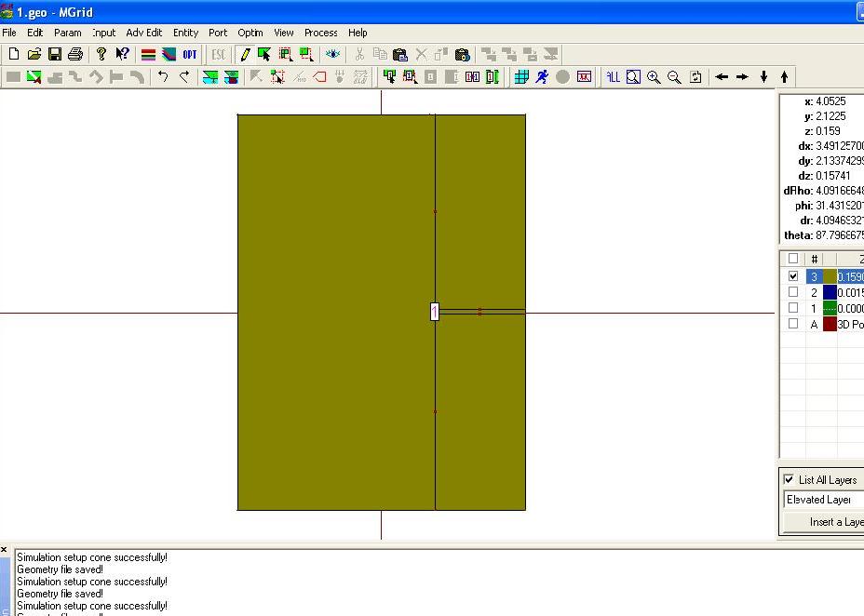
Task: Open the Adv Edit menu
Action: 143,33
